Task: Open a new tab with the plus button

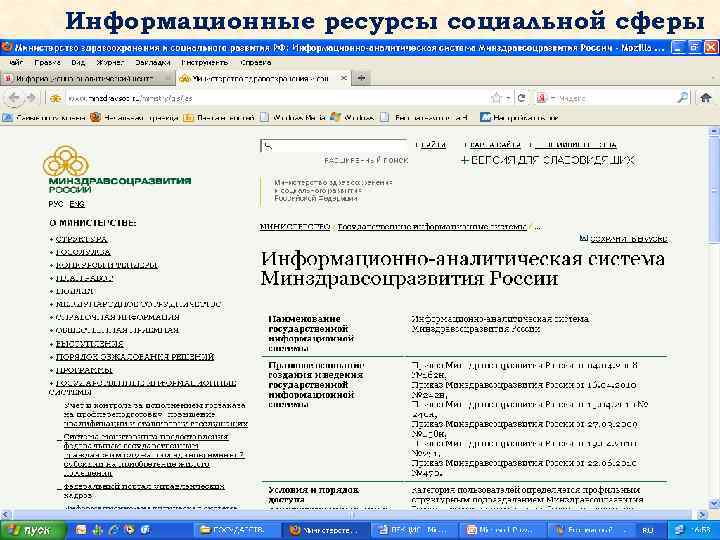Action: point(361,79)
